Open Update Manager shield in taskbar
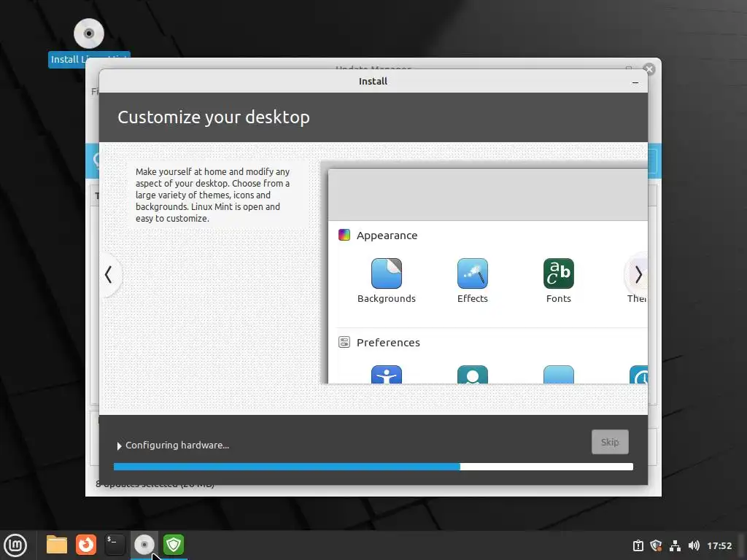747x560 pixels. point(174,545)
